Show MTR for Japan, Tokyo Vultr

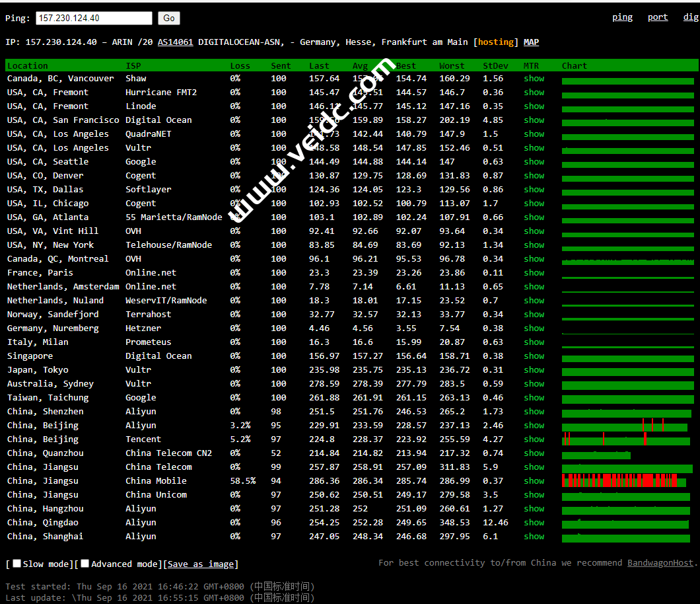[x=534, y=369]
